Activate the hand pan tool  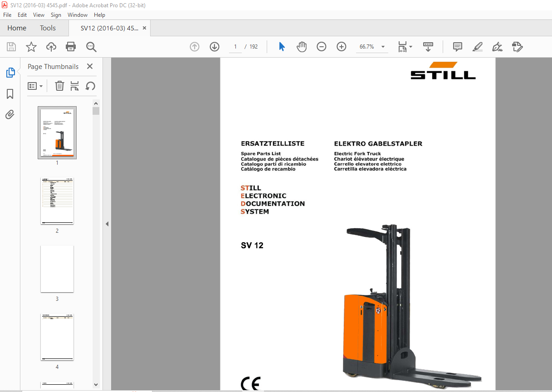[302, 47]
